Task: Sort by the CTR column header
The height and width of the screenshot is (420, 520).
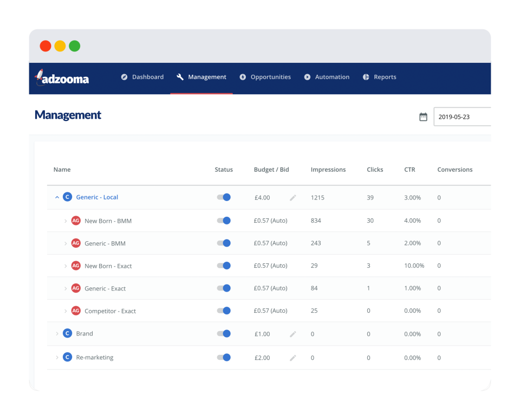Action: tap(409, 170)
